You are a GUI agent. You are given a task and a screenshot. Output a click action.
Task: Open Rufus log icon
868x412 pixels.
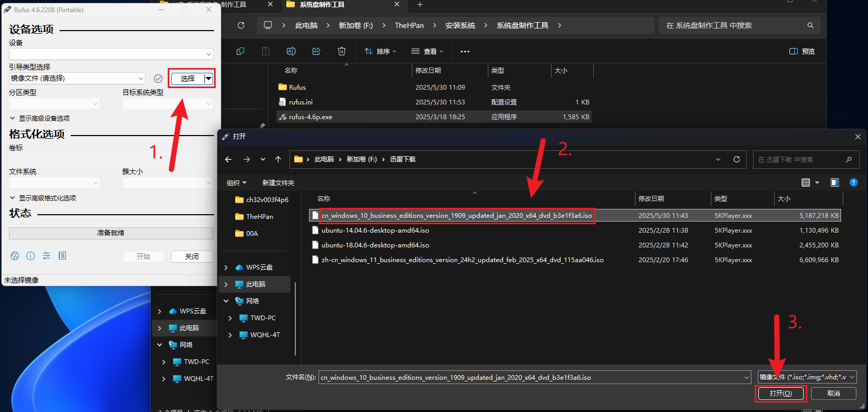[x=62, y=256]
